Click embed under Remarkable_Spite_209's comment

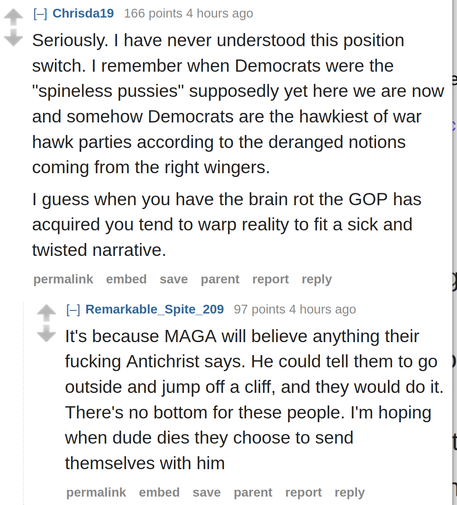point(159,492)
